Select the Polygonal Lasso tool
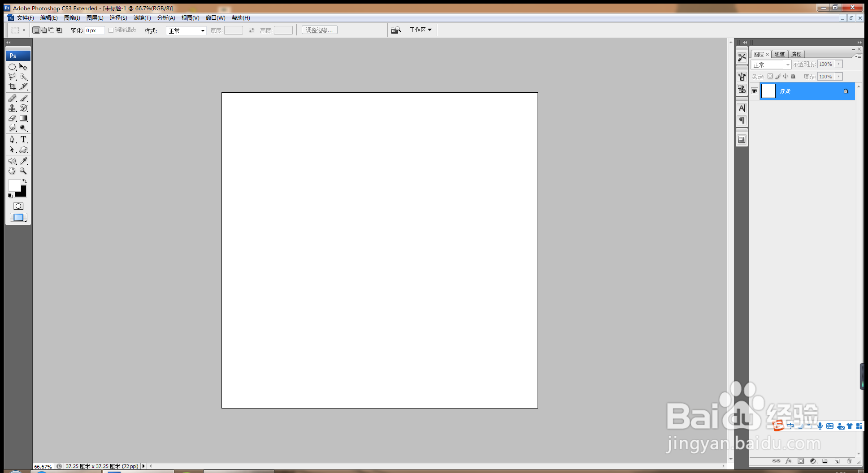Image resolution: width=868 pixels, height=473 pixels. 13,77
